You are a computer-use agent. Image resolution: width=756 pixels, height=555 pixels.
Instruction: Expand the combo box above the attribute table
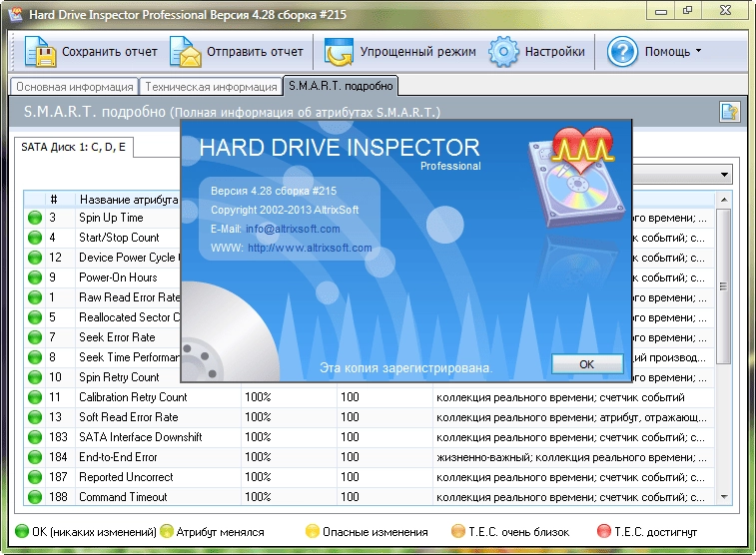point(724,175)
